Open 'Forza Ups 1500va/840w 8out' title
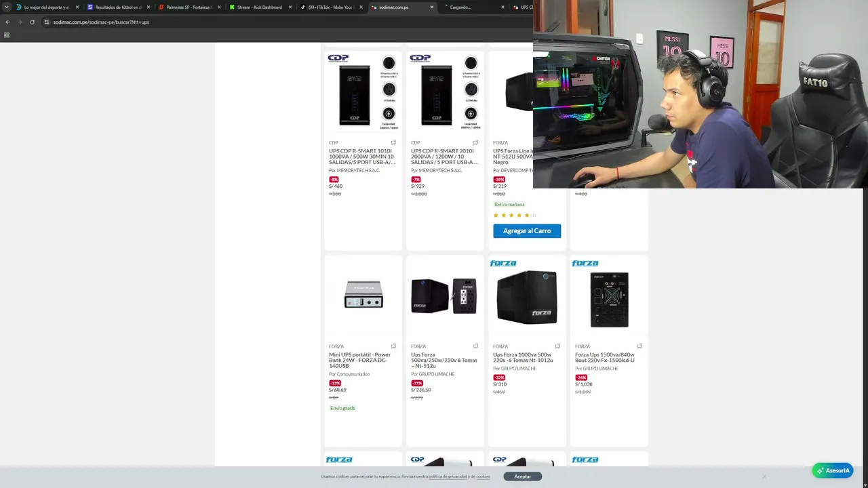The image size is (868, 488). (x=605, y=357)
